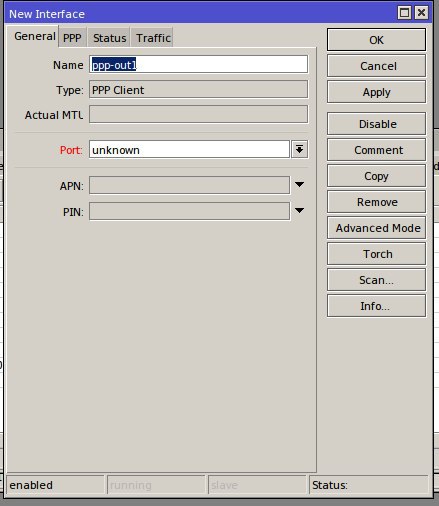Switch to the PPP tab
Image resolution: width=439 pixels, height=506 pixels.
coord(72,38)
